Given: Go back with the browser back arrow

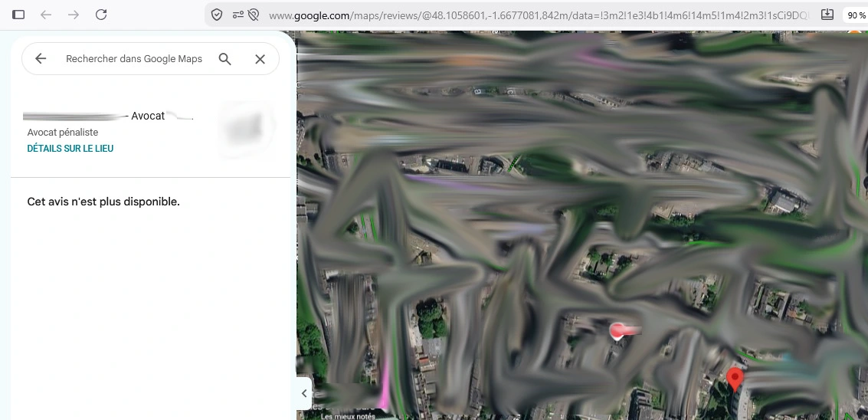Looking at the screenshot, I should coord(46,15).
